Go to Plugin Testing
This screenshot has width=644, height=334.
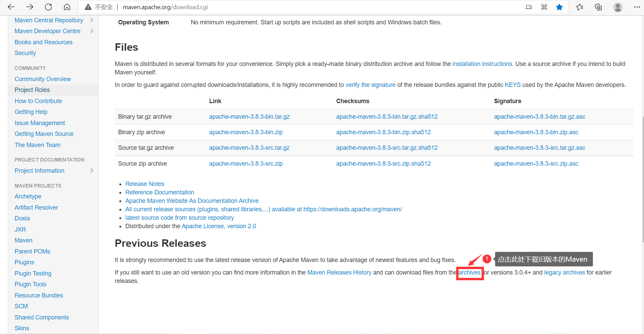(33, 273)
